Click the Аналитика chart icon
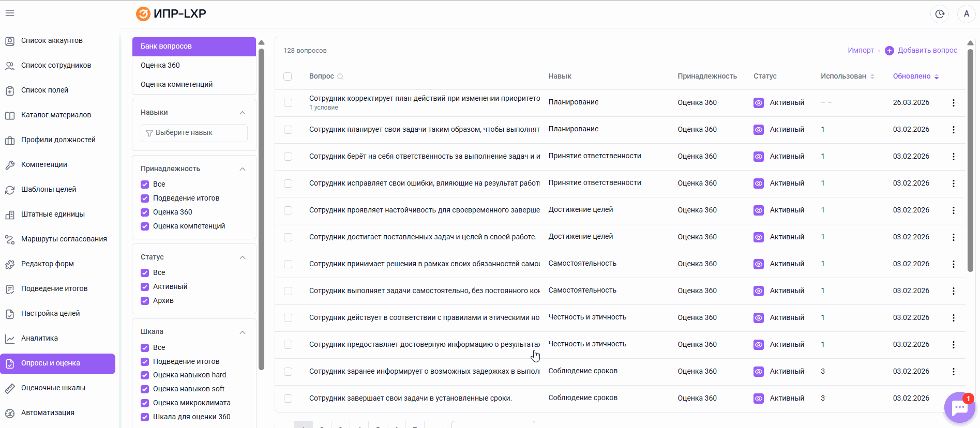Viewport: 980px width, 428px height. (x=10, y=339)
